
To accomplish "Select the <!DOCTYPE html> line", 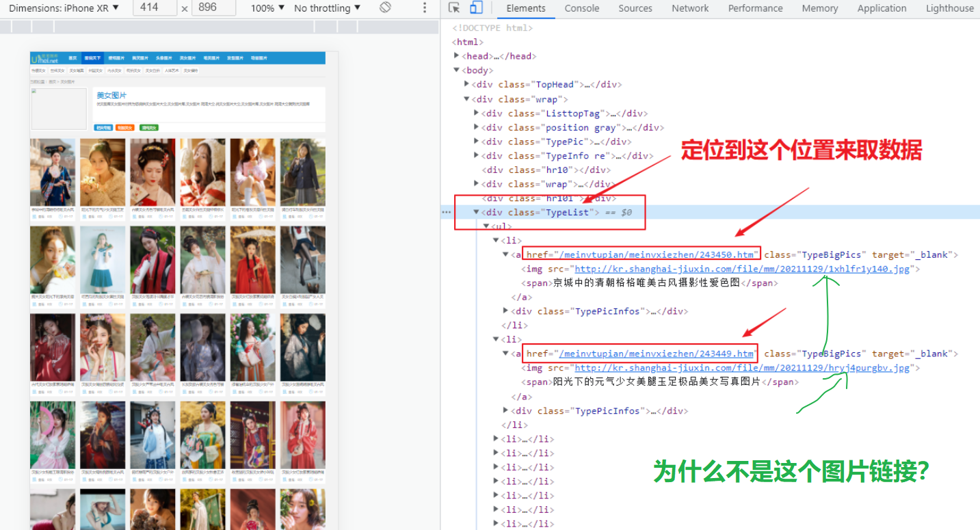I will pos(492,28).
